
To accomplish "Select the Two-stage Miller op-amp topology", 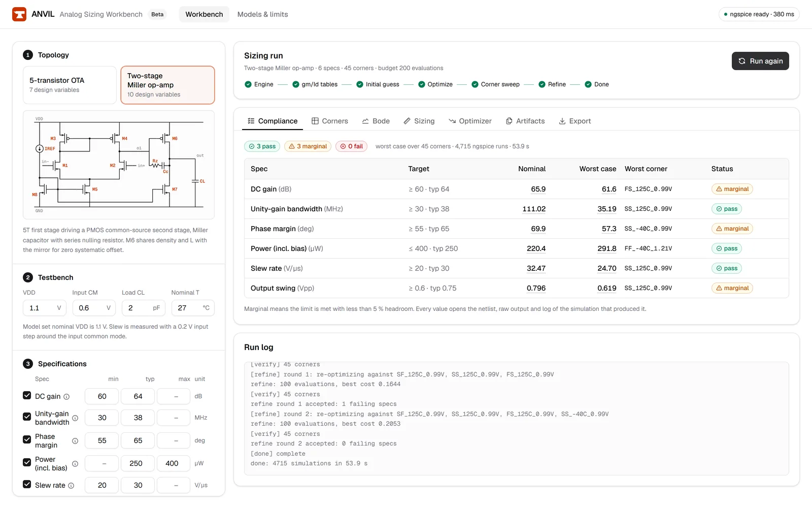I will (x=167, y=85).
